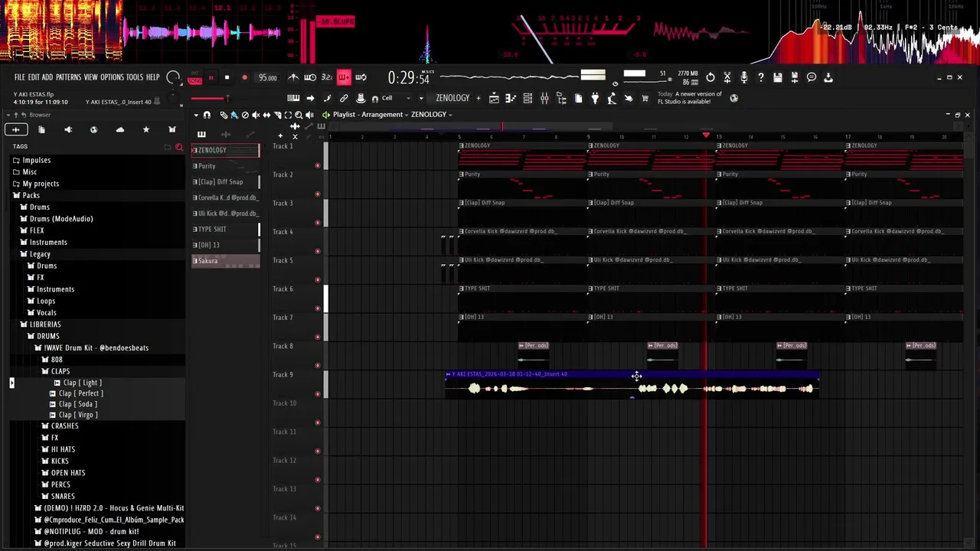980x551 pixels.
Task: Open the plugin picker plug icon
Action: point(595,98)
